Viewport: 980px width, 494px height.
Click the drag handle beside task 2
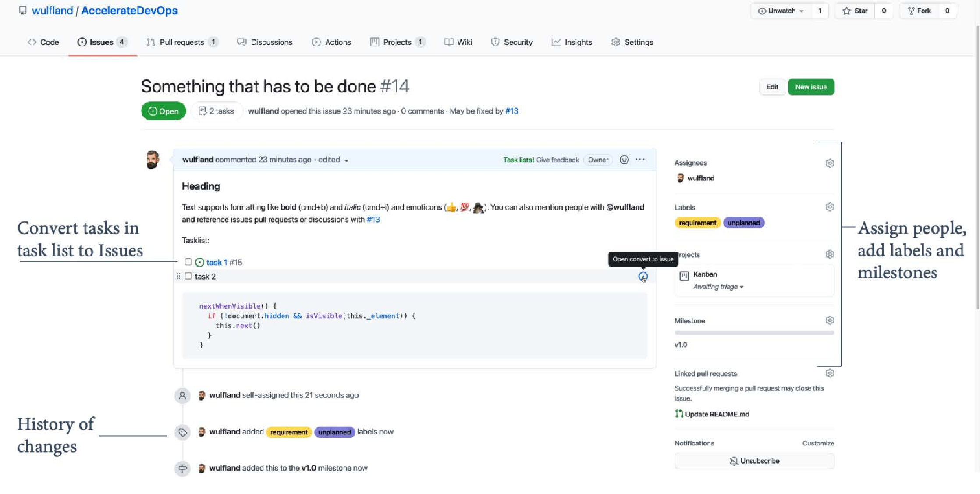pyautogui.click(x=178, y=276)
